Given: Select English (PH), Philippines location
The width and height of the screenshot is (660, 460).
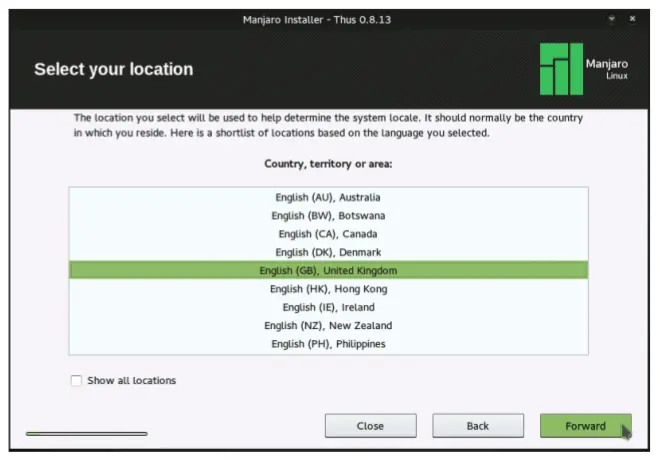Looking at the screenshot, I should coord(328,344).
